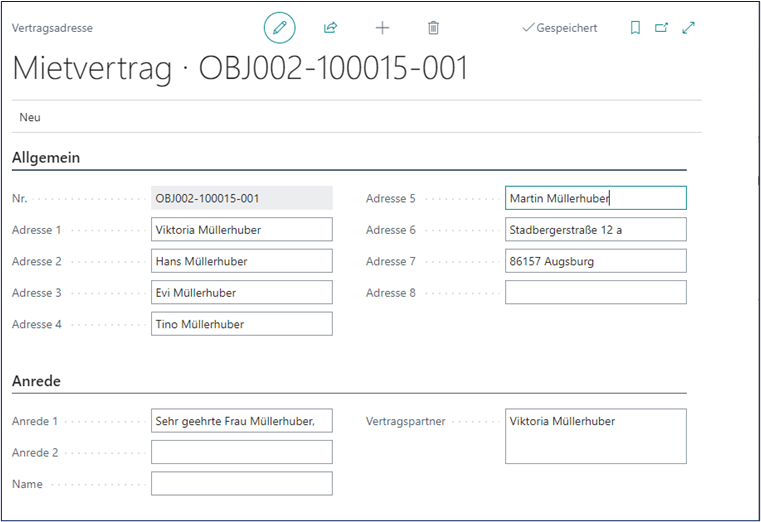
Task: Select the Adresse 7 city field
Action: (595, 261)
